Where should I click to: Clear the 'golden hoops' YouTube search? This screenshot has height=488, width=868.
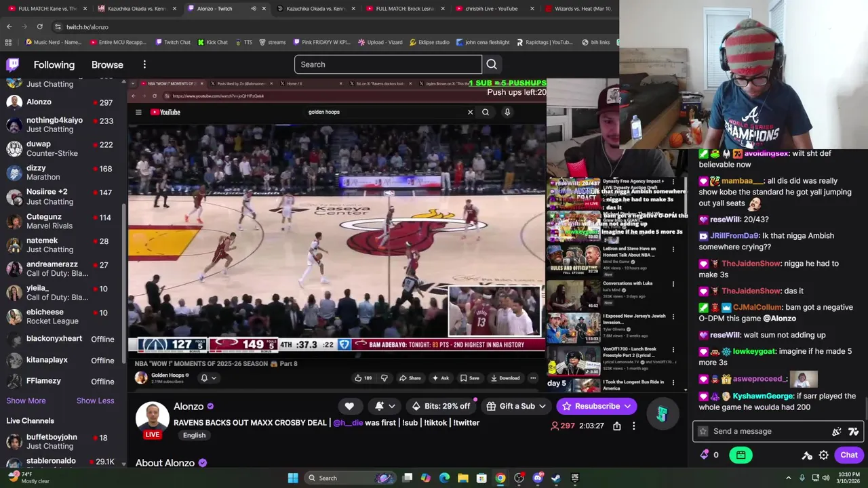tap(470, 113)
